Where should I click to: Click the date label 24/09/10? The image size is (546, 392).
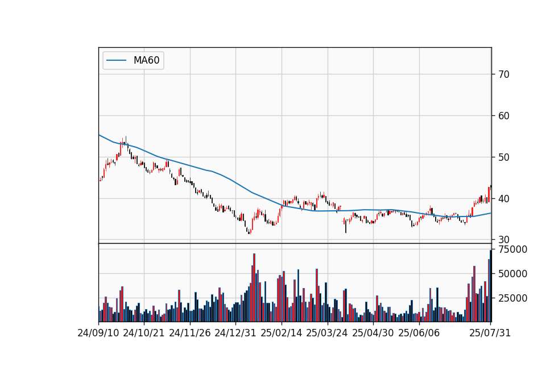[98, 333]
